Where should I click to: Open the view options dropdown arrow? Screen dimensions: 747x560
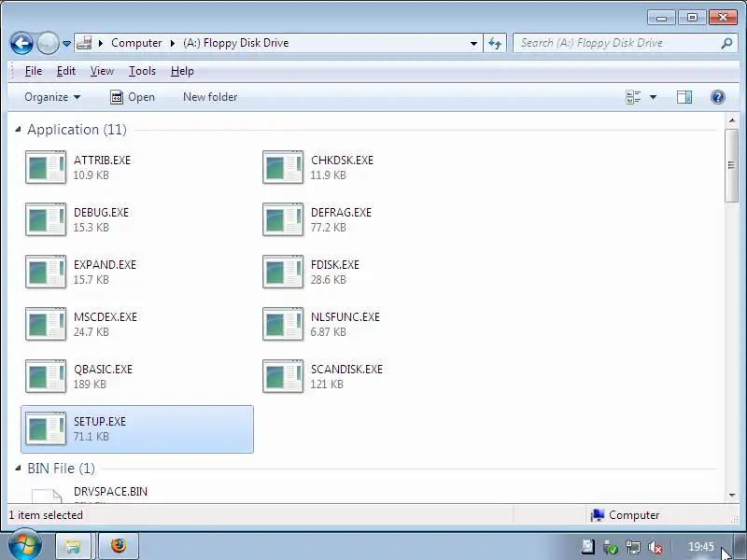653,97
